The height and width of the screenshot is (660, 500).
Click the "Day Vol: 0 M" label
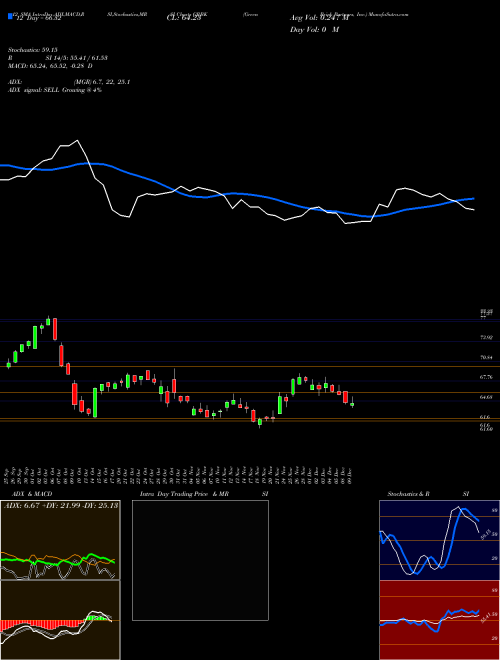coord(314,30)
